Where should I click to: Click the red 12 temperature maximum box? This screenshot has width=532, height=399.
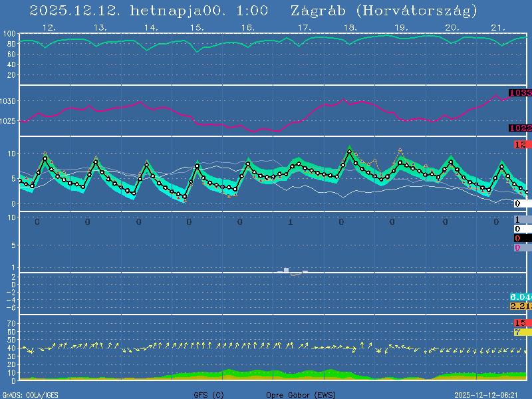pyautogui.click(x=521, y=144)
